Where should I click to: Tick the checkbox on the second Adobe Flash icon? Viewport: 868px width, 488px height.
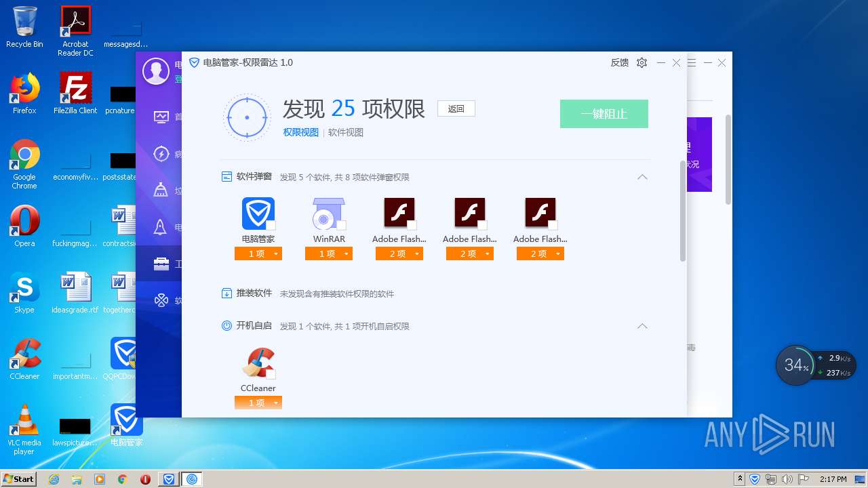(x=482, y=225)
